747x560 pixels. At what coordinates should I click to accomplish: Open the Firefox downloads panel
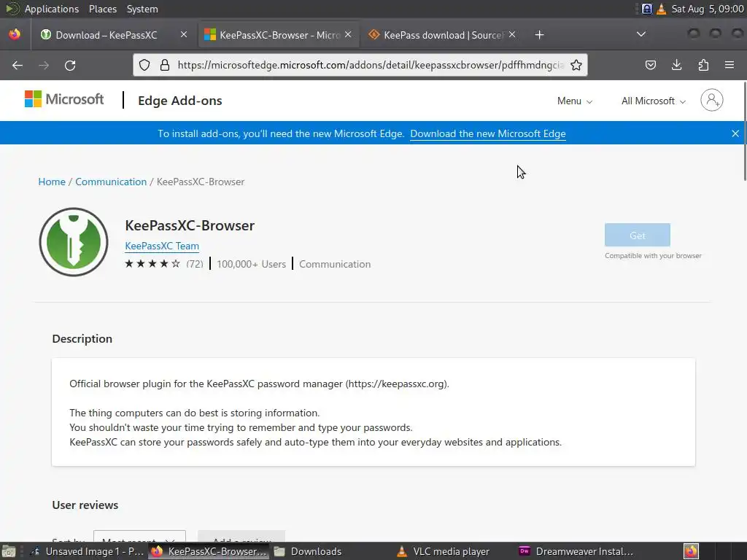(676, 65)
